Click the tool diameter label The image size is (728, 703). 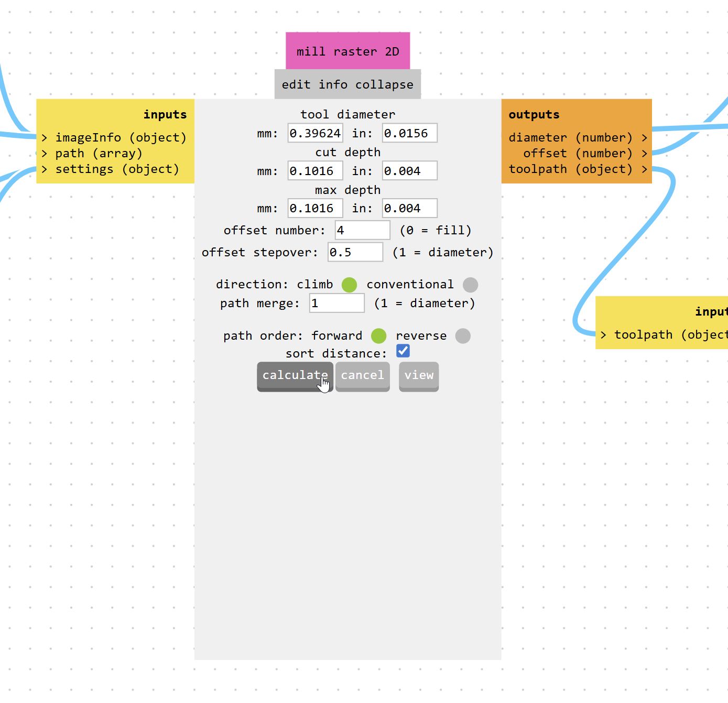tap(348, 114)
